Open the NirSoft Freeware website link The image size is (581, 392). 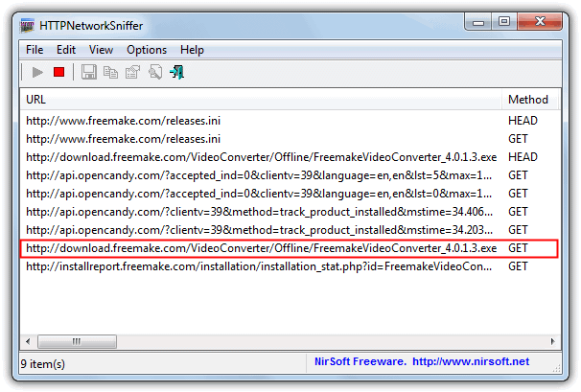pos(422,361)
